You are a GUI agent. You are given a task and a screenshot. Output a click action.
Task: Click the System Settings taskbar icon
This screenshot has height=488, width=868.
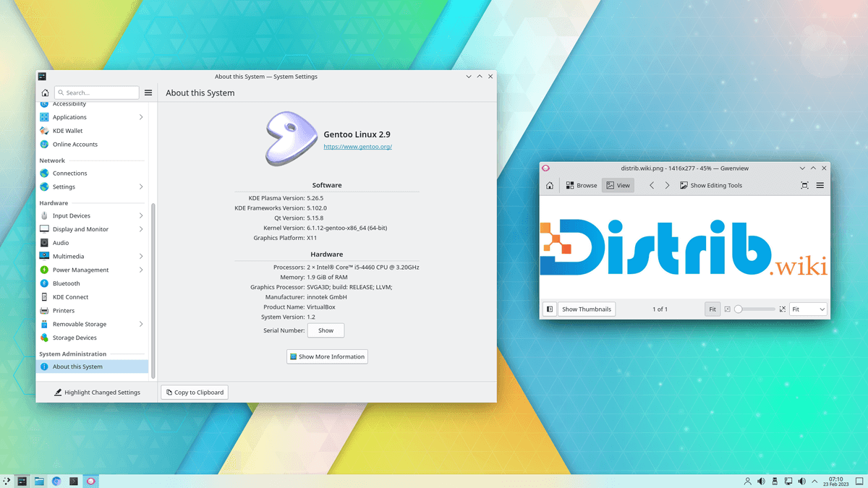pos(22,481)
